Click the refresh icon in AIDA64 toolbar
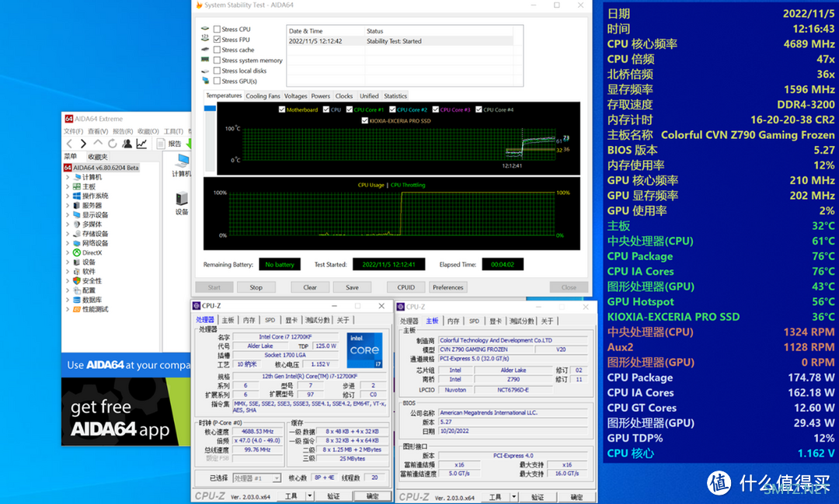 coord(112,144)
